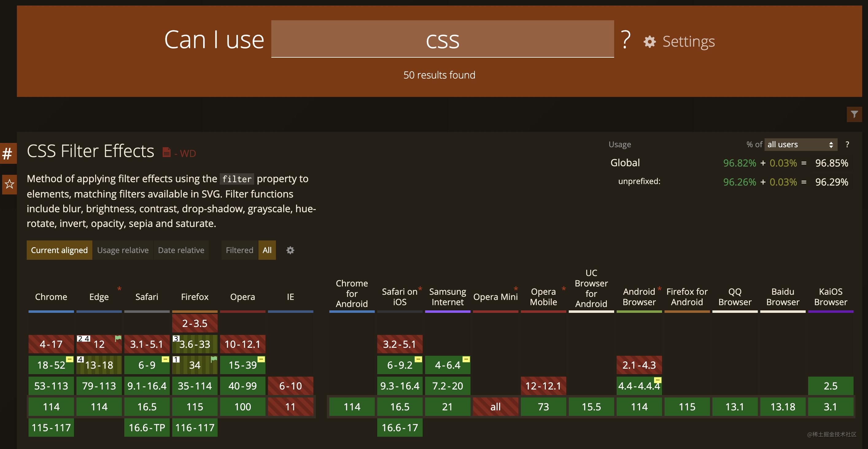
Task: Select the Filtered browsers toggle
Action: click(x=240, y=250)
